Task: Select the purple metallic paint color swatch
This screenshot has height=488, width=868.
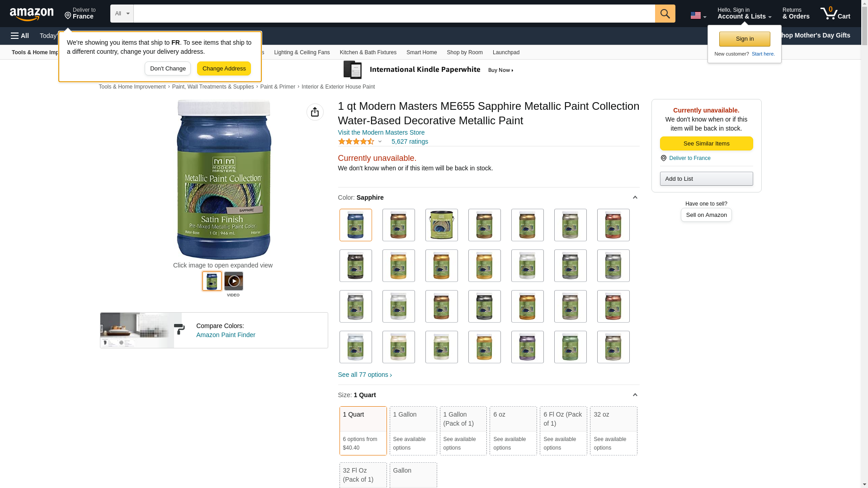Action: click(527, 347)
